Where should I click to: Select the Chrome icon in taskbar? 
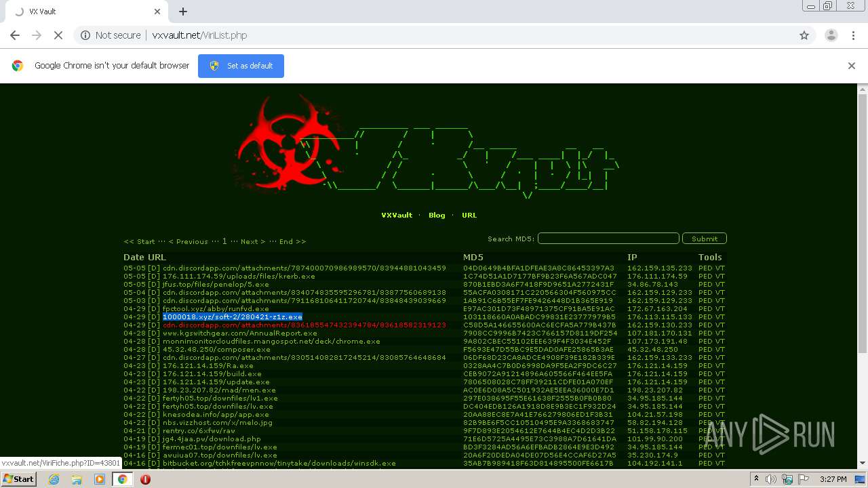(x=123, y=479)
